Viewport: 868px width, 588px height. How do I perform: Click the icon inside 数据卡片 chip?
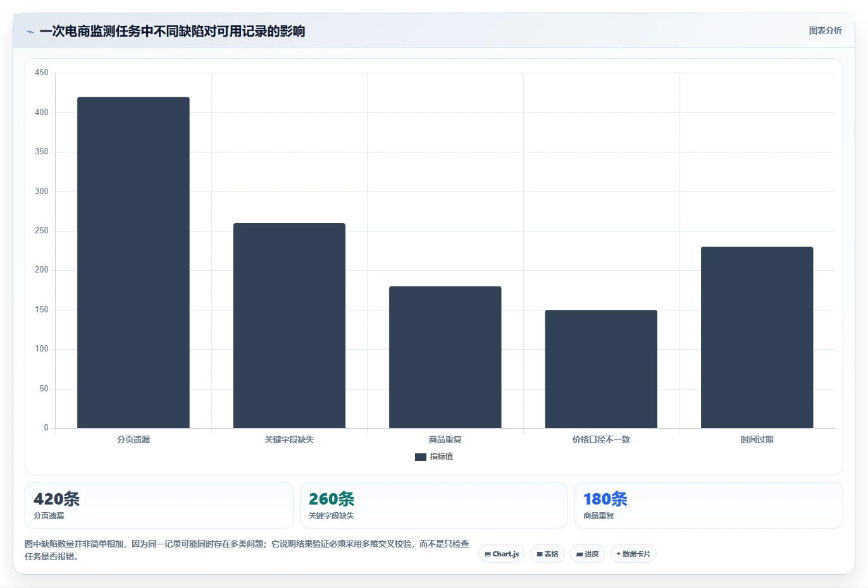tap(618, 554)
